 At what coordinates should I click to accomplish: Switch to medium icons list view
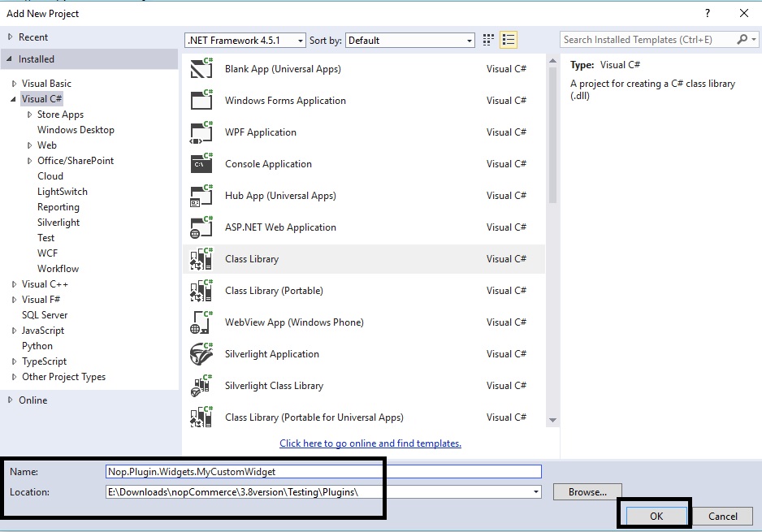[x=509, y=40]
